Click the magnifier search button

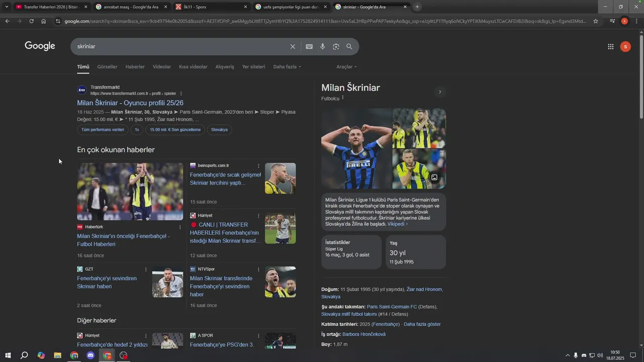tap(349, 47)
